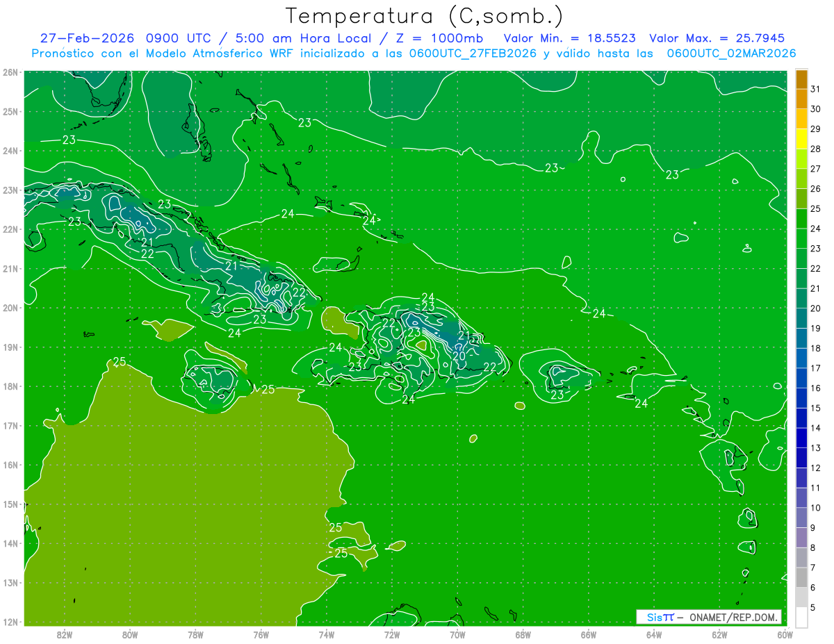Click the '82W' longitude axis label
The image size is (834, 644).
[x=65, y=634]
